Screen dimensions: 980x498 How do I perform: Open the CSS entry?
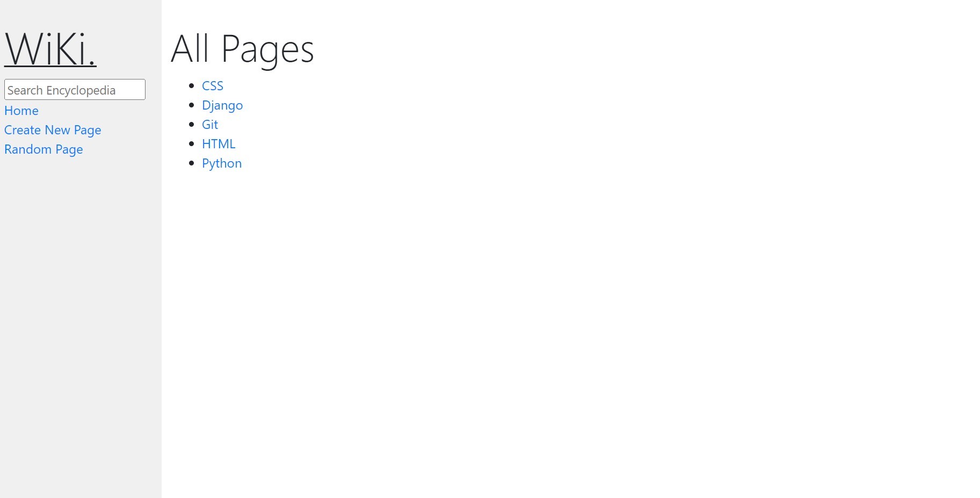pyautogui.click(x=213, y=86)
